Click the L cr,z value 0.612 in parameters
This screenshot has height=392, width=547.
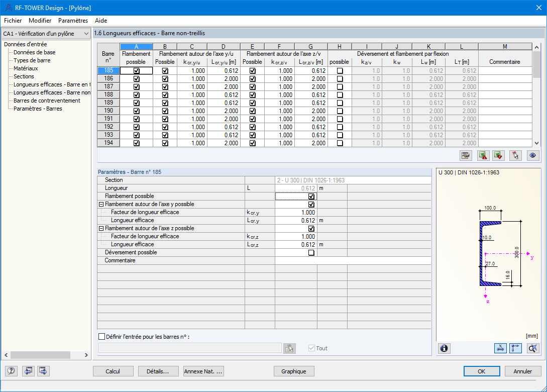click(296, 245)
